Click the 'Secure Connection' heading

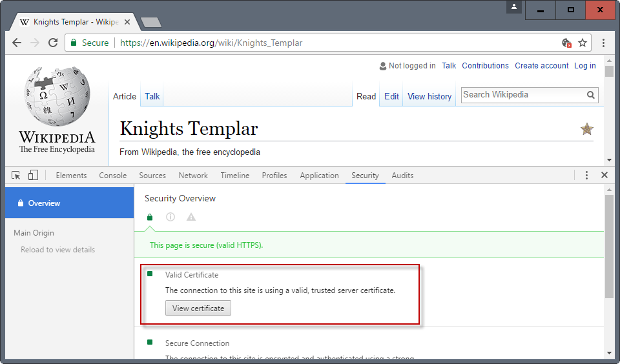tap(198, 343)
